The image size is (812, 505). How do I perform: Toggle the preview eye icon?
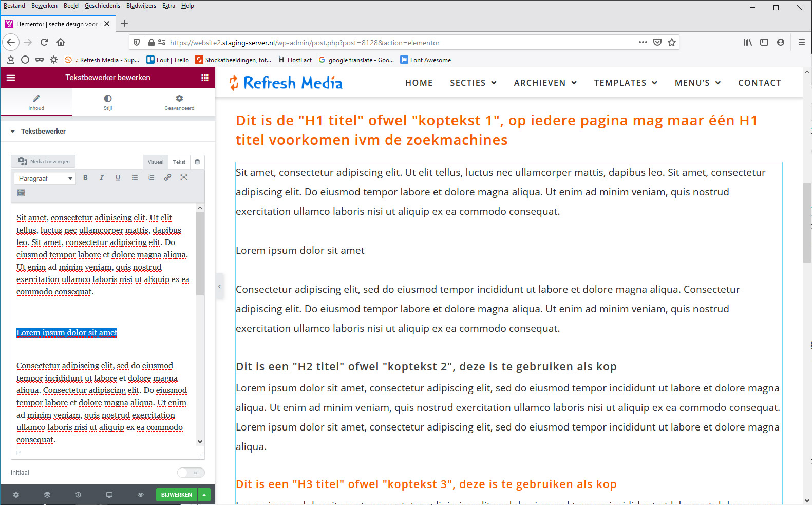[x=140, y=495]
